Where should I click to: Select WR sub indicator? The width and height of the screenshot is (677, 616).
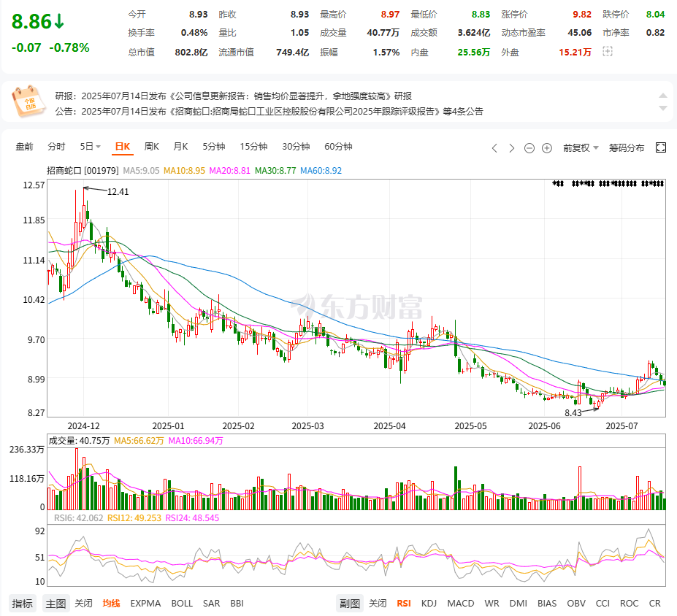[492, 603]
